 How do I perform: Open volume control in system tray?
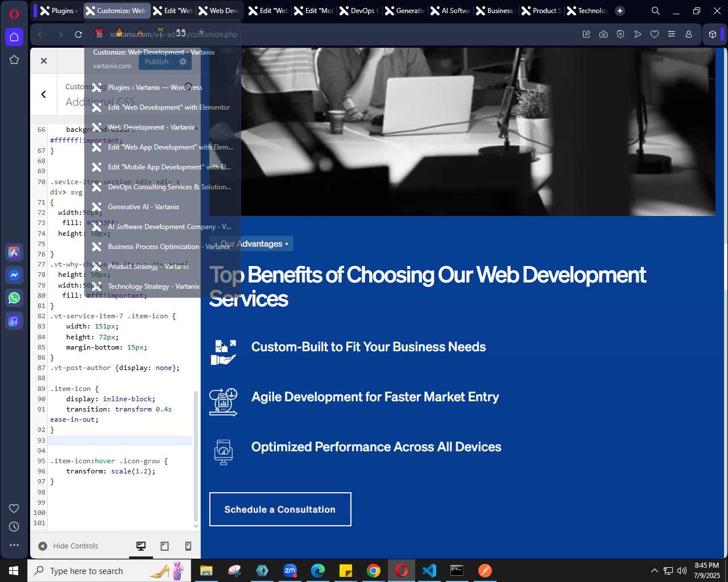click(x=681, y=571)
